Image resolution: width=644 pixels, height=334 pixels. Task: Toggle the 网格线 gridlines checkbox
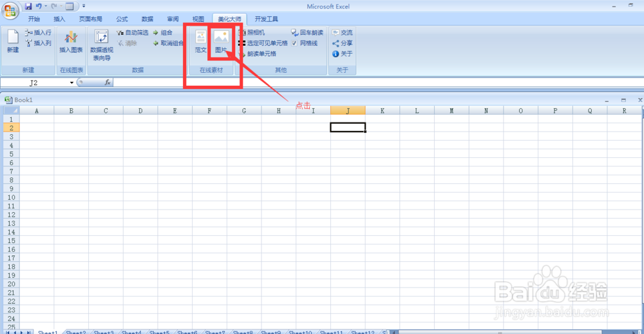294,43
